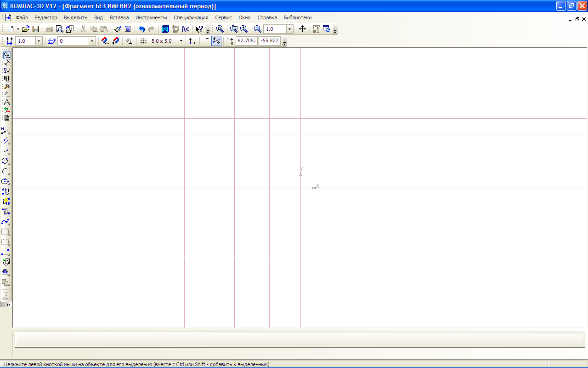Viewport: 588px width, 368px height.
Task: Open the Библиотеки menu
Action: pos(298,17)
